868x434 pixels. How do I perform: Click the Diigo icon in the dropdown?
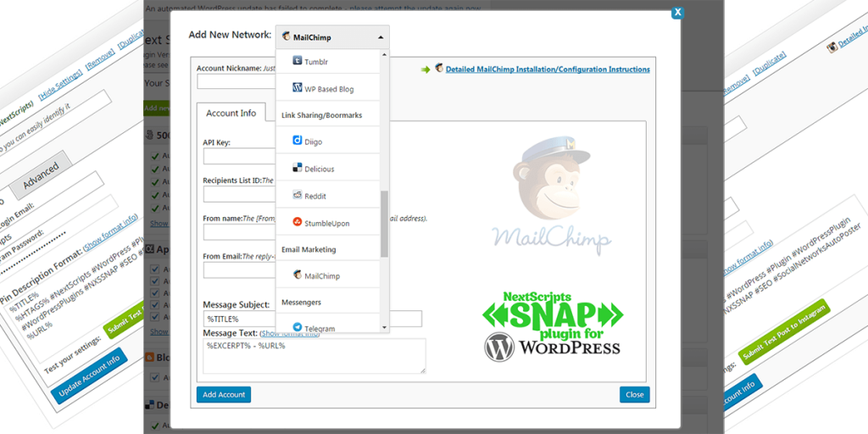point(297,141)
